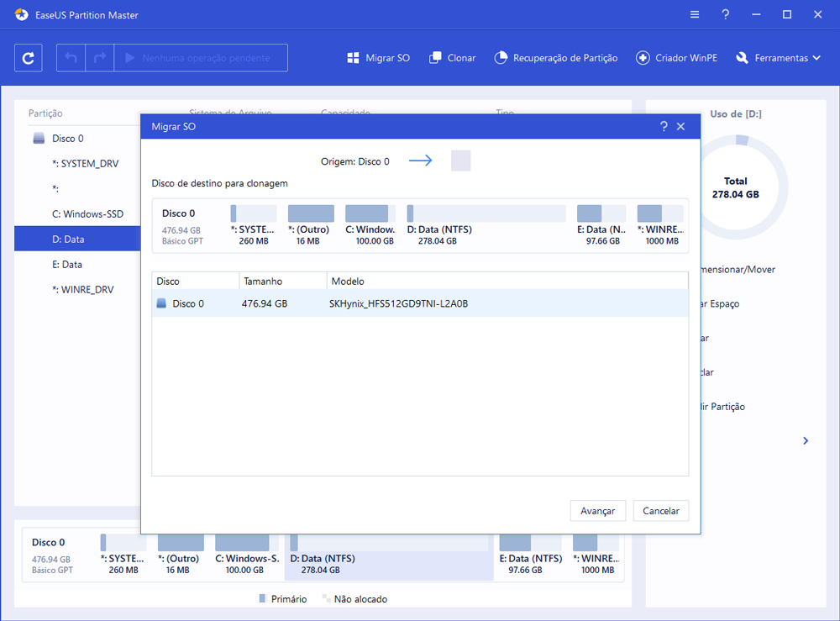Click the Redimensionar/Mover option in right panel
The width and height of the screenshot is (840, 621).
click(738, 270)
